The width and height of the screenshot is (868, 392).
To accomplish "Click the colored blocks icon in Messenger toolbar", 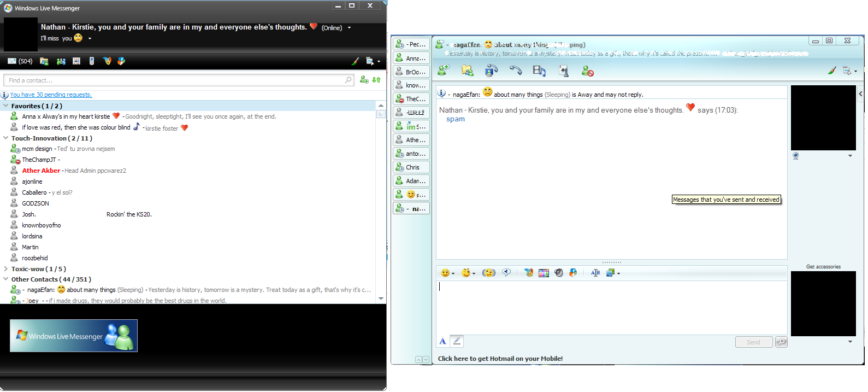I will (x=121, y=61).
